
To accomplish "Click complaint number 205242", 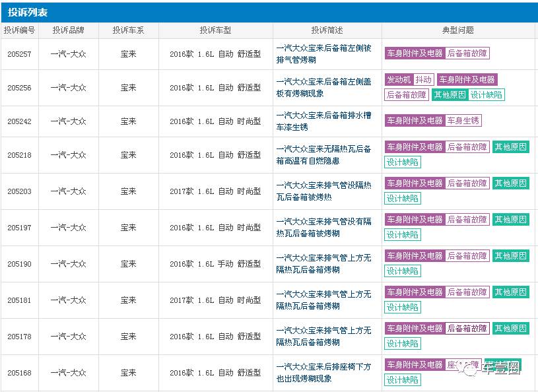I will [19, 121].
